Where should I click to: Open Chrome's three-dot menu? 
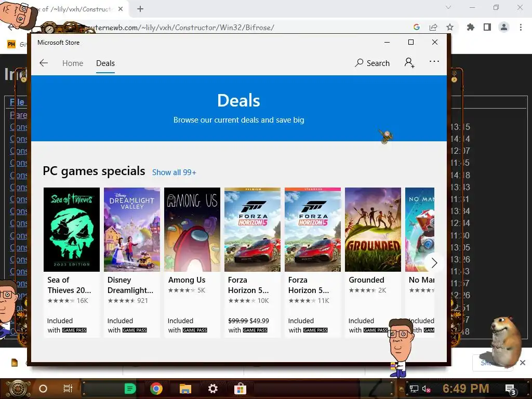[521, 27]
